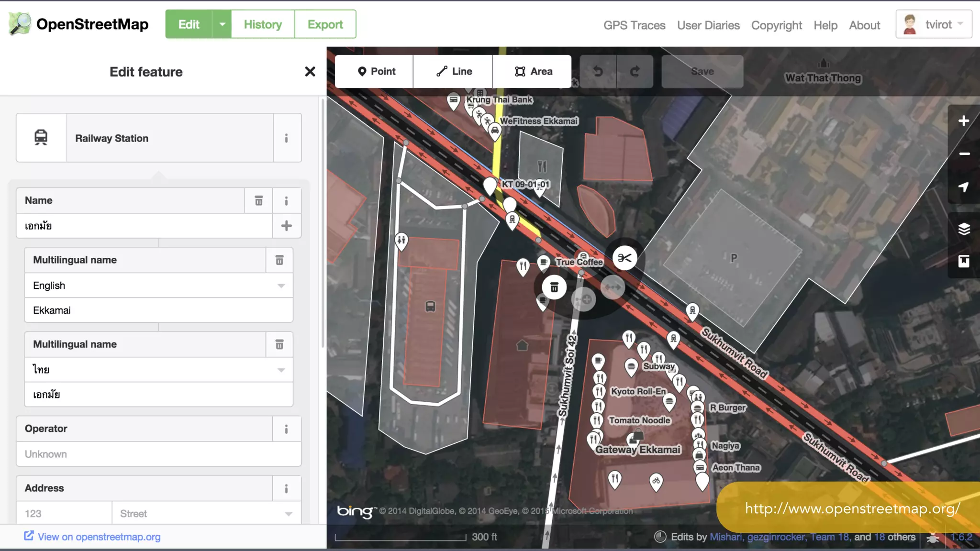Zoom in on the map
The width and height of the screenshot is (980, 551).
click(964, 121)
